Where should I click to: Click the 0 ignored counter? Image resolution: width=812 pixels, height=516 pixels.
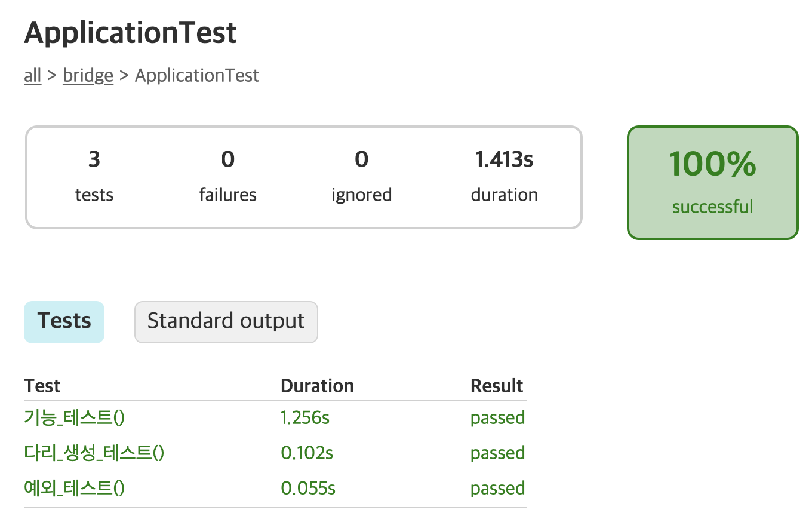point(361,176)
